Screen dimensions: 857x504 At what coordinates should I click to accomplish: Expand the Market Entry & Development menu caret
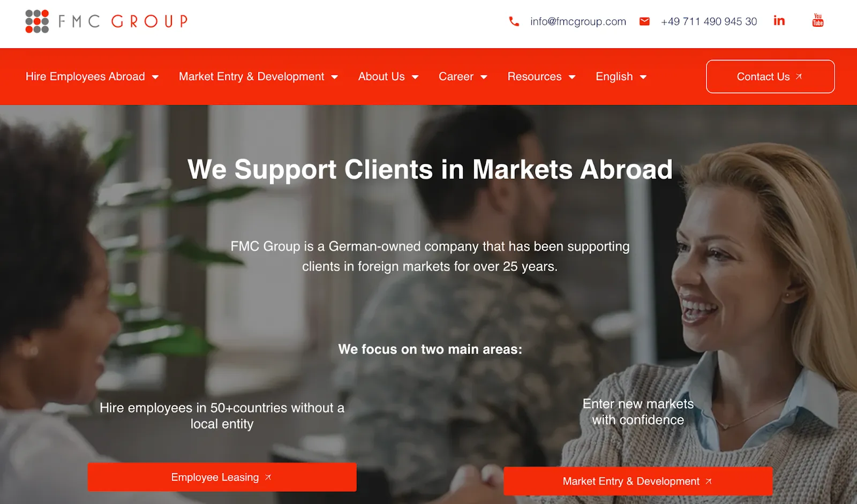click(335, 77)
